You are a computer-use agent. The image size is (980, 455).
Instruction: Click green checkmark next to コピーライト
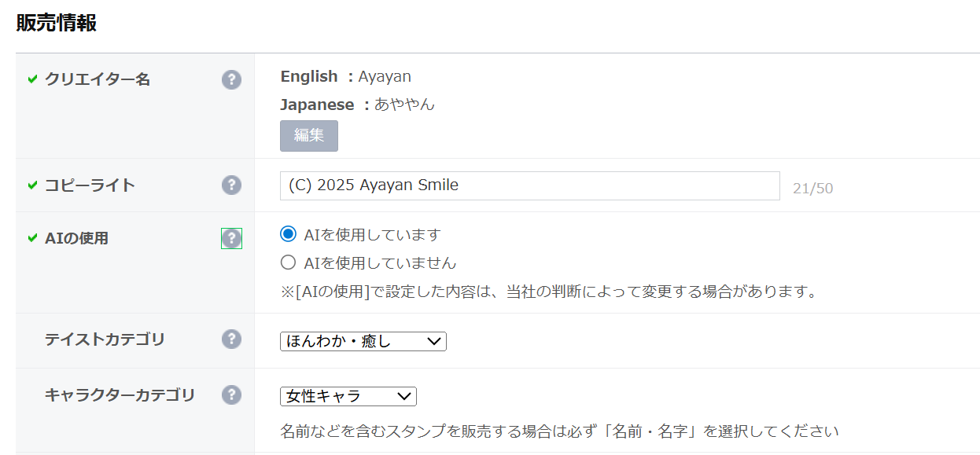(32, 185)
